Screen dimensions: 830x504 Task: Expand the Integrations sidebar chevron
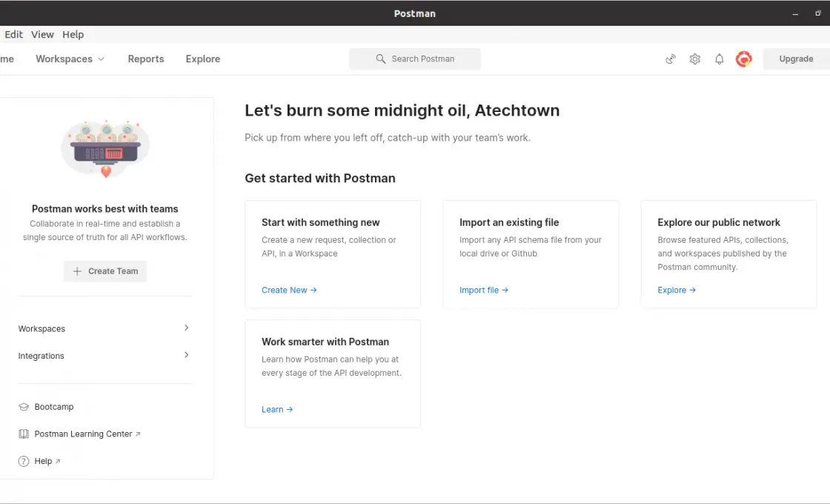186,355
